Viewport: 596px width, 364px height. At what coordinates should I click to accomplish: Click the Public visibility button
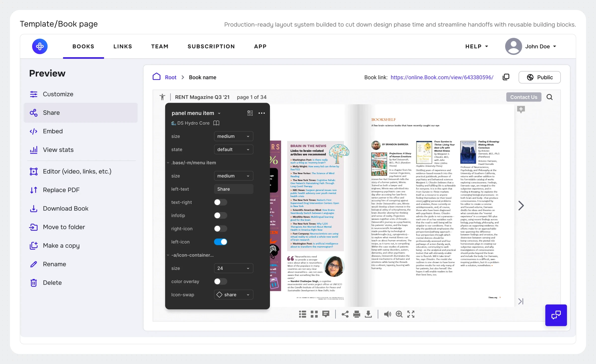point(540,77)
